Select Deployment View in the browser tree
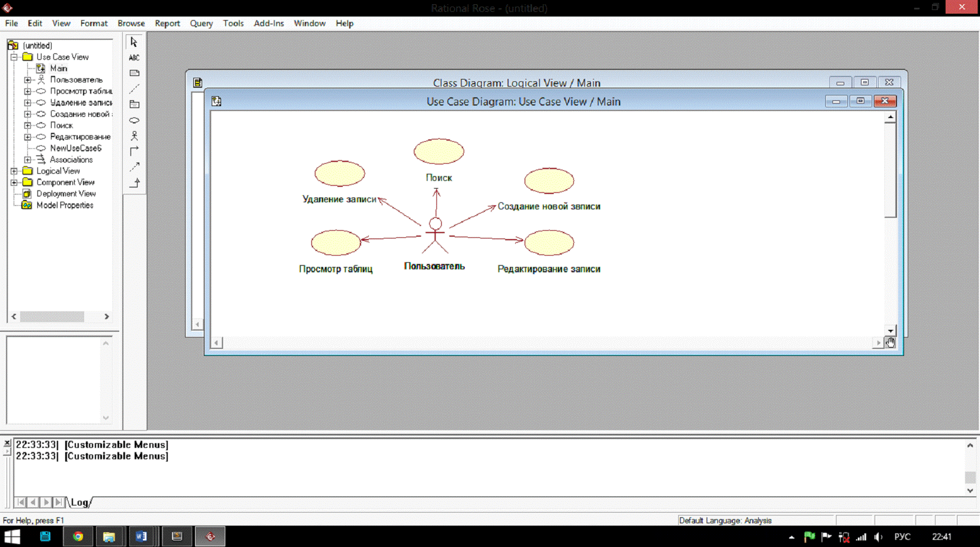Image resolution: width=980 pixels, height=547 pixels. point(66,193)
